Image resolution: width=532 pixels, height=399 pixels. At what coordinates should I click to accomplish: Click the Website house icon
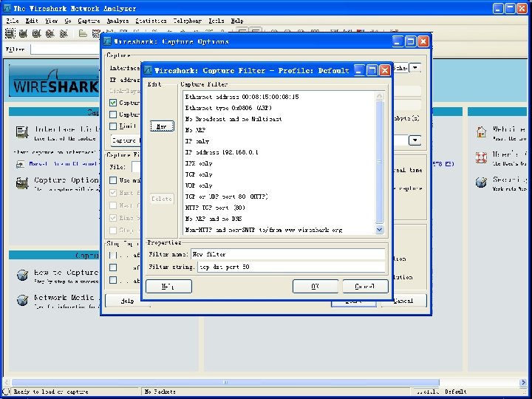pyautogui.click(x=481, y=132)
